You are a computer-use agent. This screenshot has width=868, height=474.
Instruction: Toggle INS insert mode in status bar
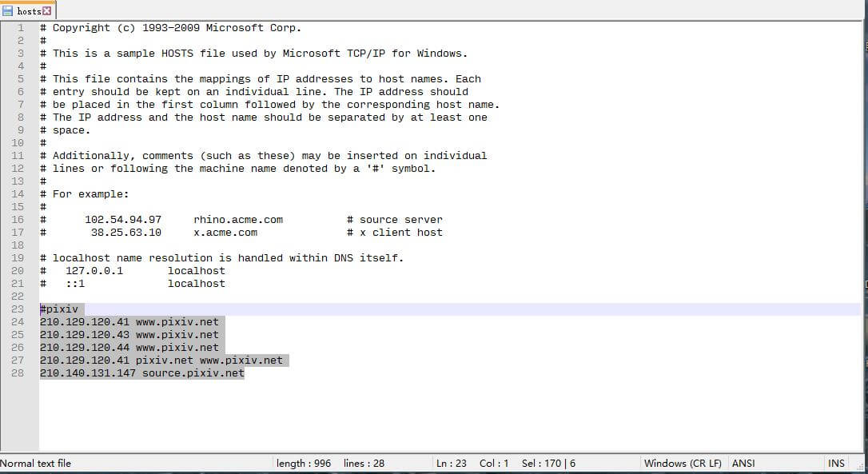point(836,464)
